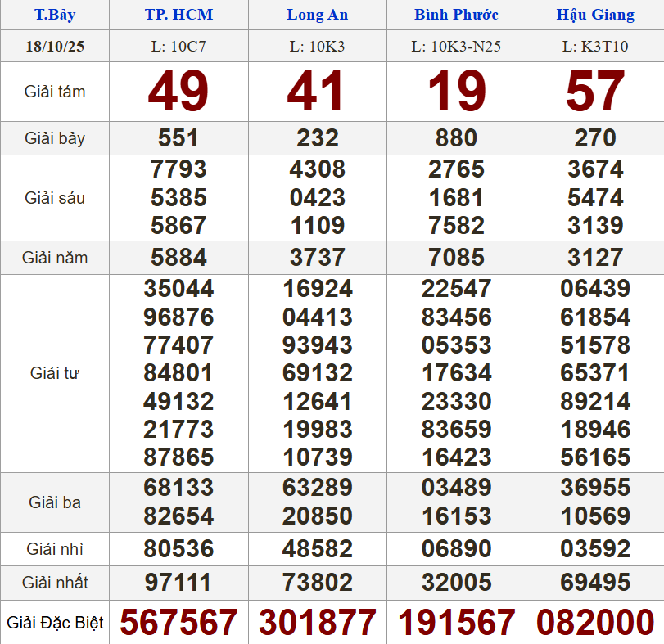The height and width of the screenshot is (644, 664).
Task: Open the Hậu Giang province link
Action: tap(595, 15)
